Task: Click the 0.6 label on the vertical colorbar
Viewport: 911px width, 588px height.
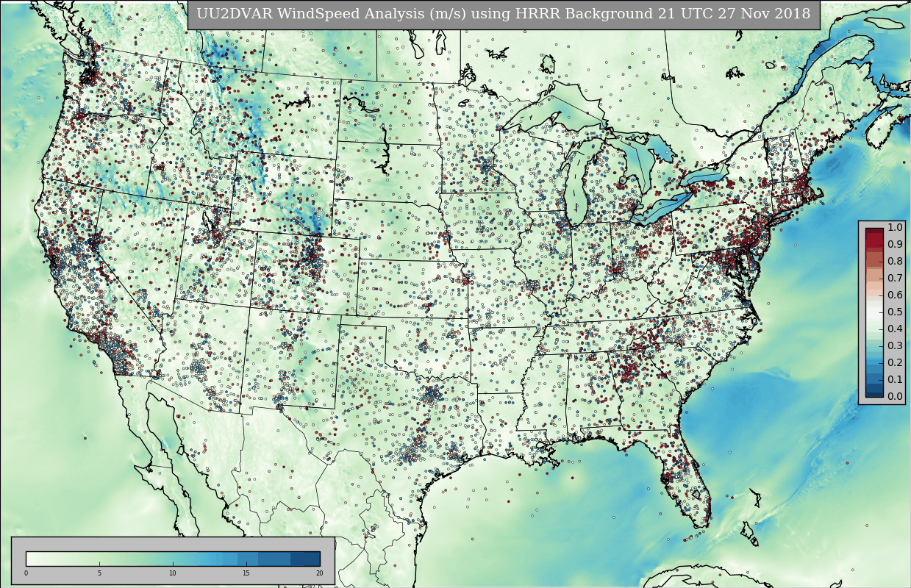Action: 895,295
